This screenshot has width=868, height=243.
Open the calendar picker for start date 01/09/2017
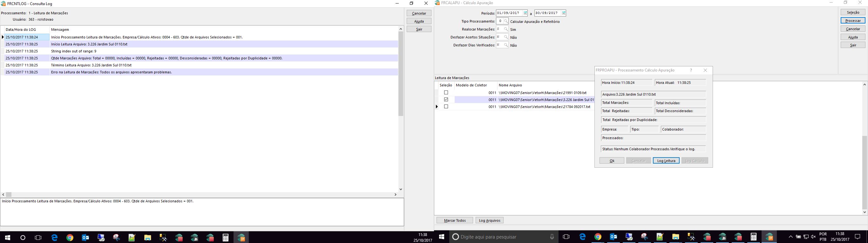[x=525, y=13]
